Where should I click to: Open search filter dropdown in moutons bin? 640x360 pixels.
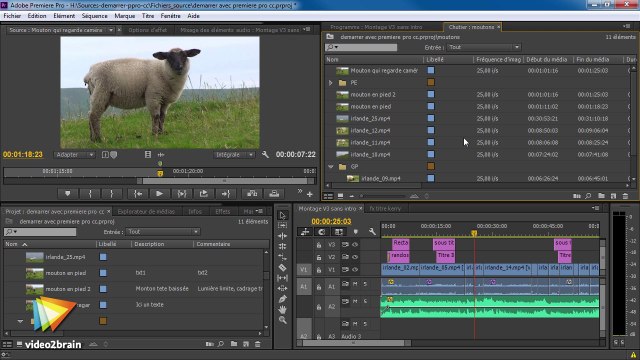click(331, 47)
